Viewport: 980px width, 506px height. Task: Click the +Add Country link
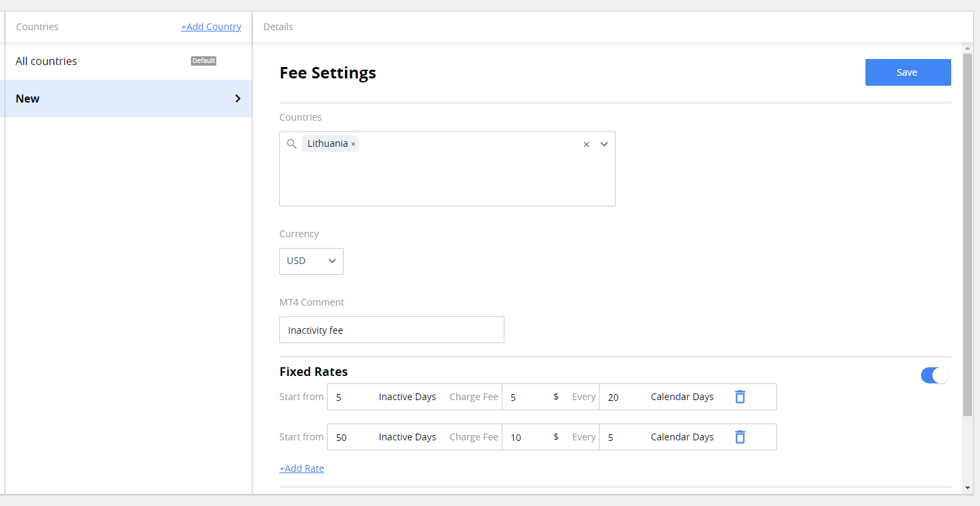[211, 26]
